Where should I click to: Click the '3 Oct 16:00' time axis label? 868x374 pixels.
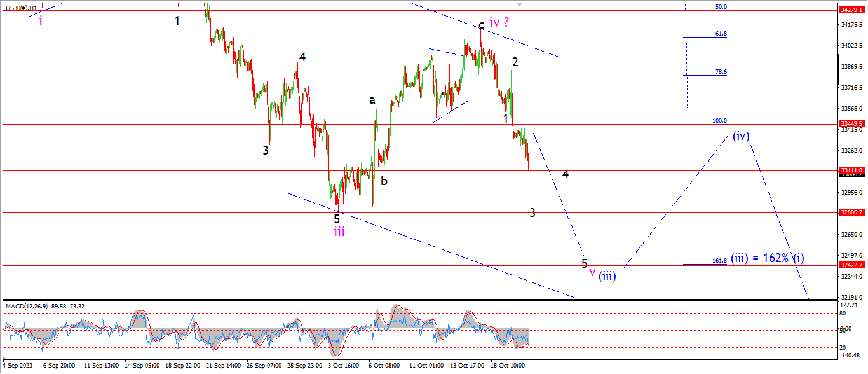pos(343,366)
